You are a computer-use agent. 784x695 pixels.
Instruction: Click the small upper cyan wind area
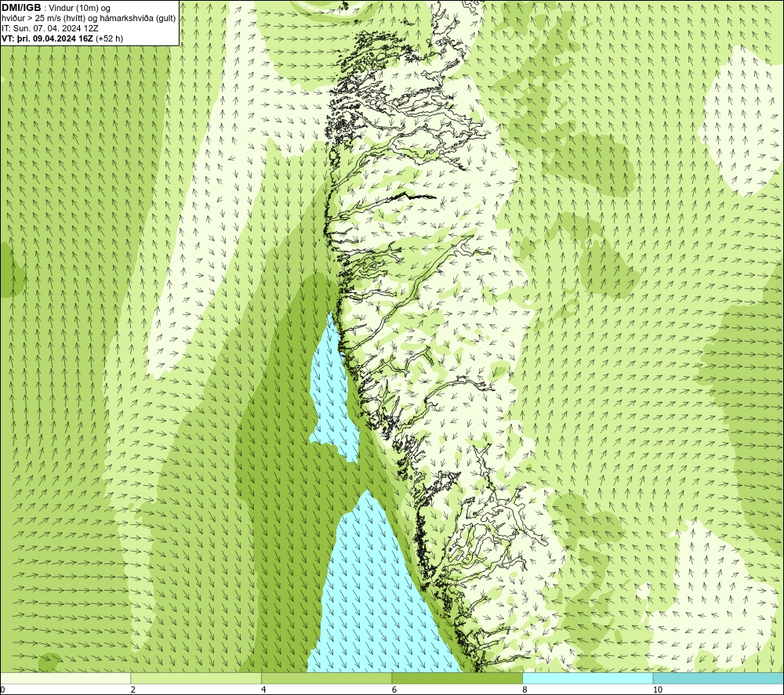[x=334, y=395]
